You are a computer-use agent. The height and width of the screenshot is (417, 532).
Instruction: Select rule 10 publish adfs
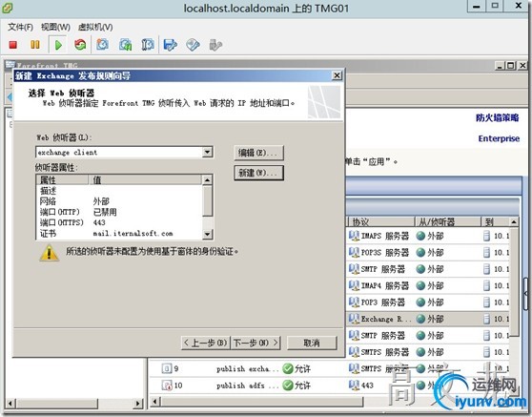[x=248, y=386]
